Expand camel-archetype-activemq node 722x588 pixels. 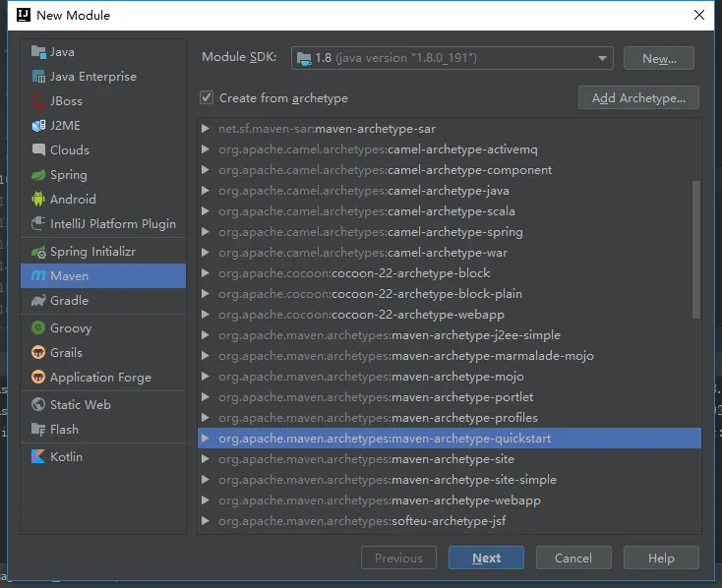[206, 149]
